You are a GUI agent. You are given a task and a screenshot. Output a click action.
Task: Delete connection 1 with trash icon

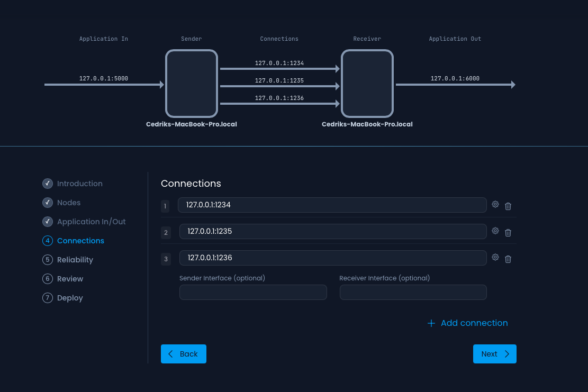tap(508, 206)
